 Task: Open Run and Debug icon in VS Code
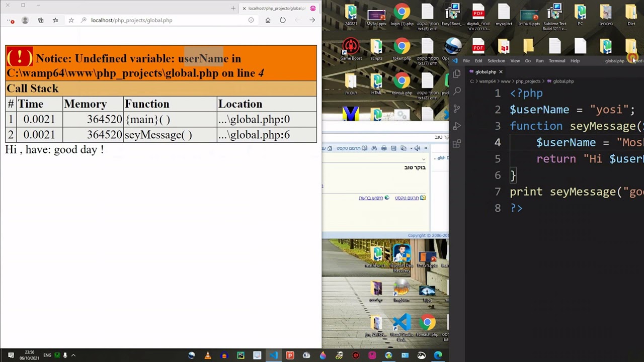(457, 126)
